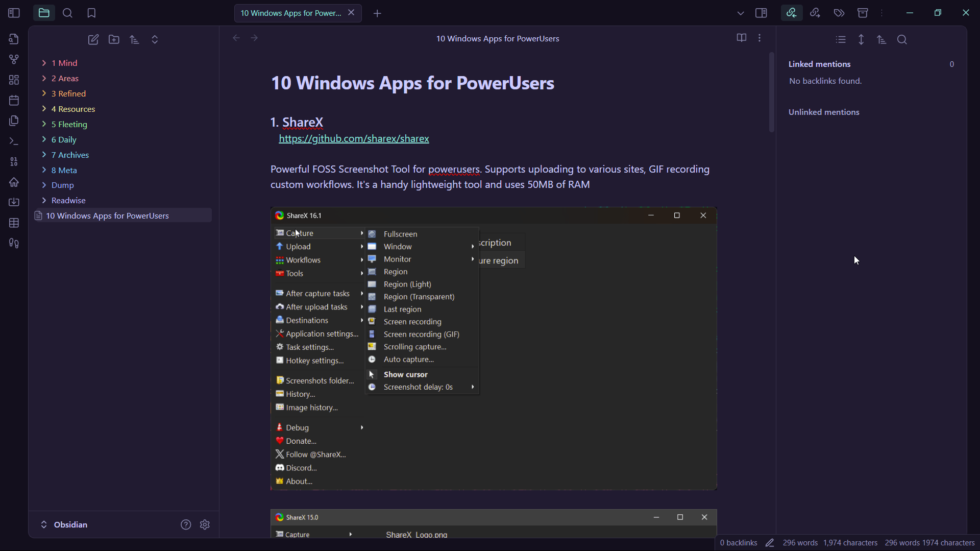Open command palette ribbon icon
980x551 pixels.
(14, 141)
